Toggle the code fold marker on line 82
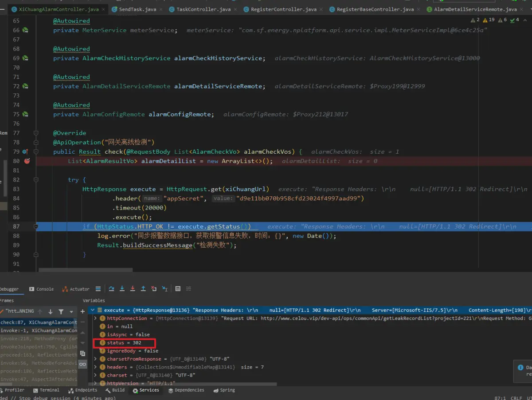Image resolution: width=532 pixels, height=400 pixels. click(x=36, y=179)
